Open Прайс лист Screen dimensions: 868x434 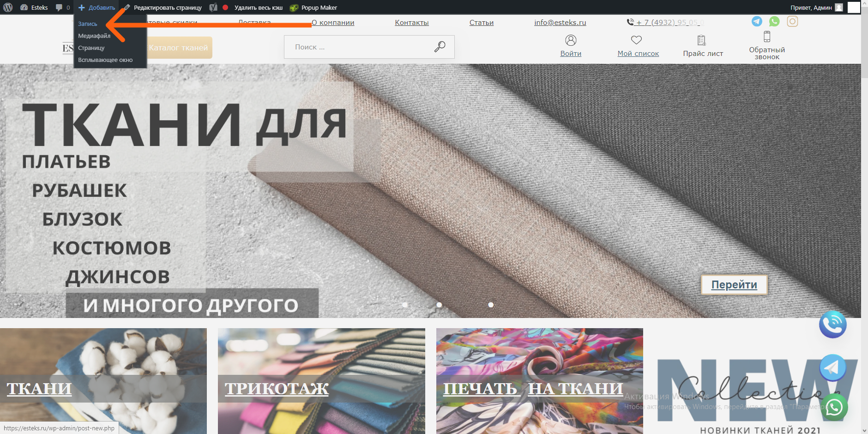[x=703, y=54]
